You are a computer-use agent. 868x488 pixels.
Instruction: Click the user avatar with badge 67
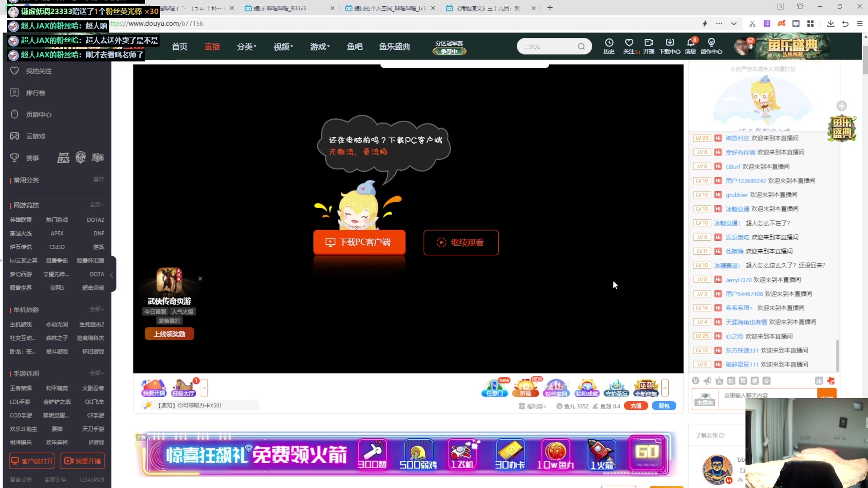tap(743, 46)
